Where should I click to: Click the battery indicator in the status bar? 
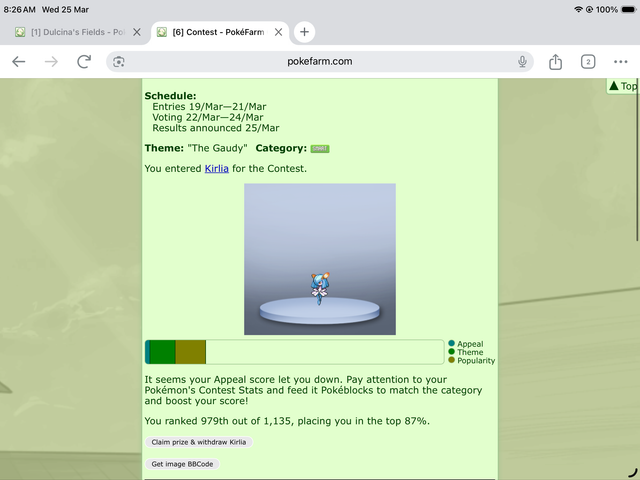pos(629,9)
